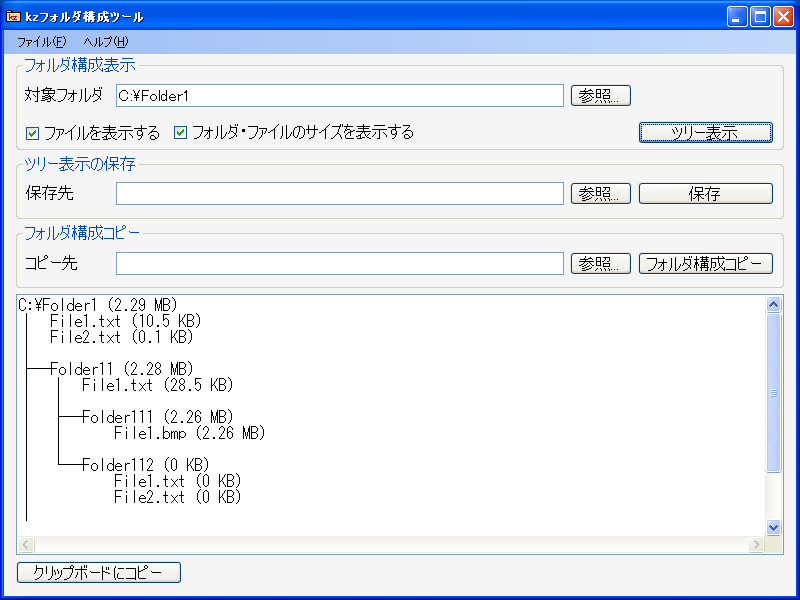
Task: Close the kzフォルダ構成ツール window
Action: tap(783, 17)
